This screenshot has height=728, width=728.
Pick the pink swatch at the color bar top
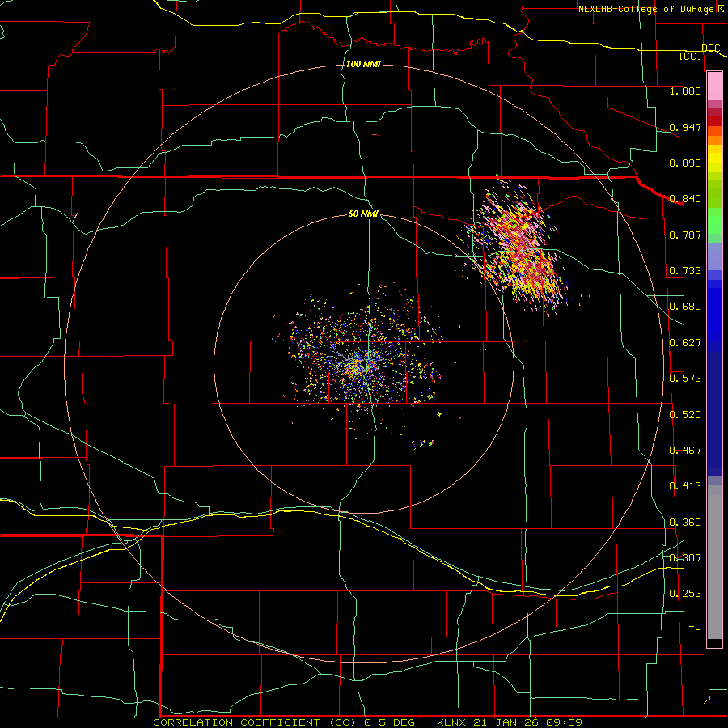714,86
